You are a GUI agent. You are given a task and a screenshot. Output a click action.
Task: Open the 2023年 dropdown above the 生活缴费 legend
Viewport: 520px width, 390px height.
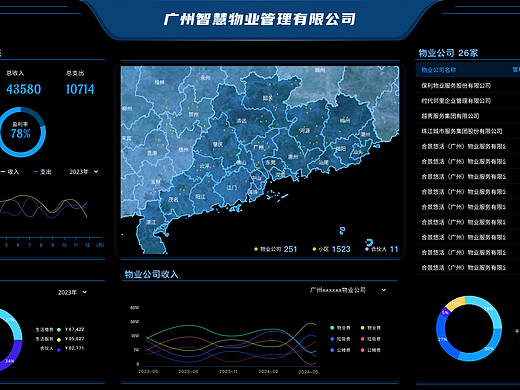click(72, 292)
